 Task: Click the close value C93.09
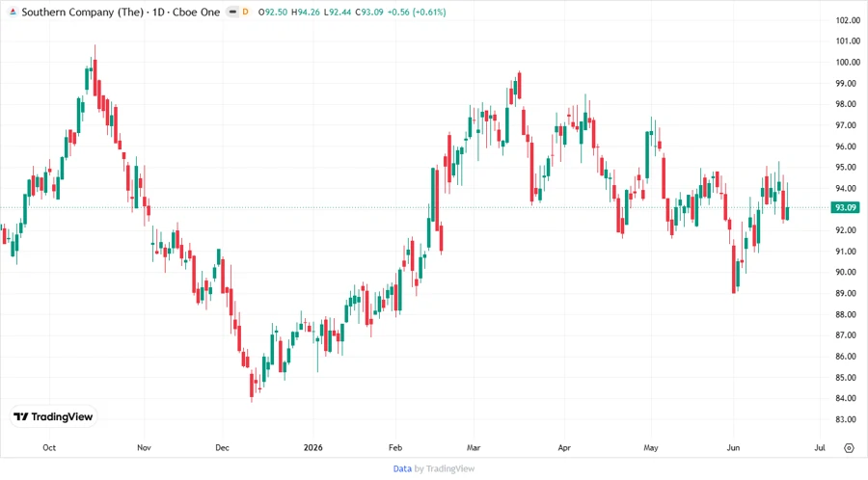click(369, 12)
